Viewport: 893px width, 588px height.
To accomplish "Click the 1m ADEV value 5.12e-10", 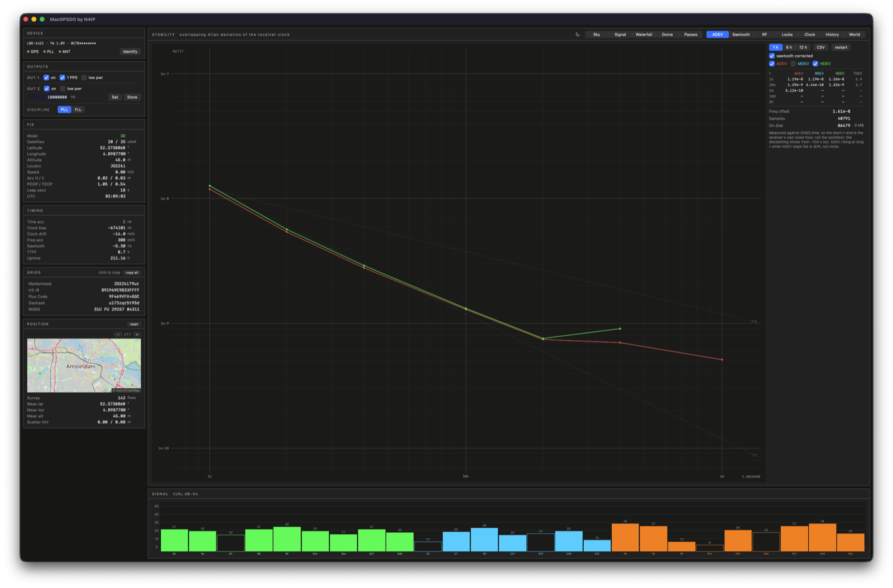I will [794, 90].
